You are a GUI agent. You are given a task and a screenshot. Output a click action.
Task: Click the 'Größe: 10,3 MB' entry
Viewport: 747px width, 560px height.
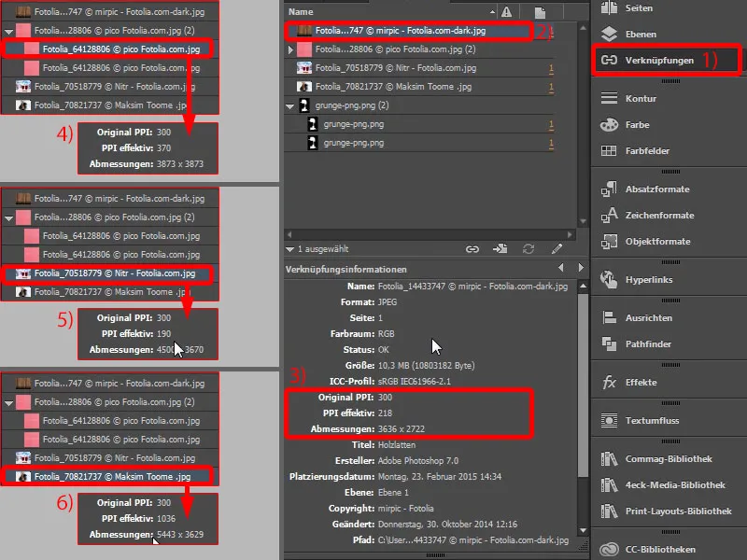(x=410, y=366)
